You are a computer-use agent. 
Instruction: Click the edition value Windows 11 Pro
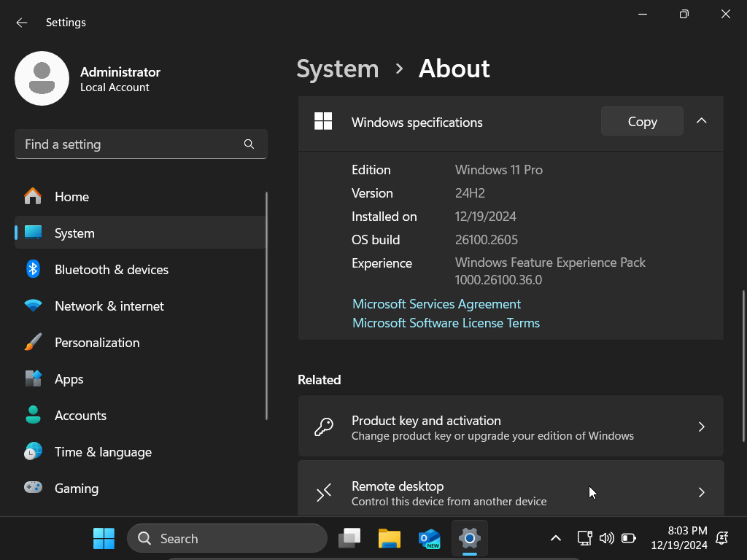[x=499, y=170]
